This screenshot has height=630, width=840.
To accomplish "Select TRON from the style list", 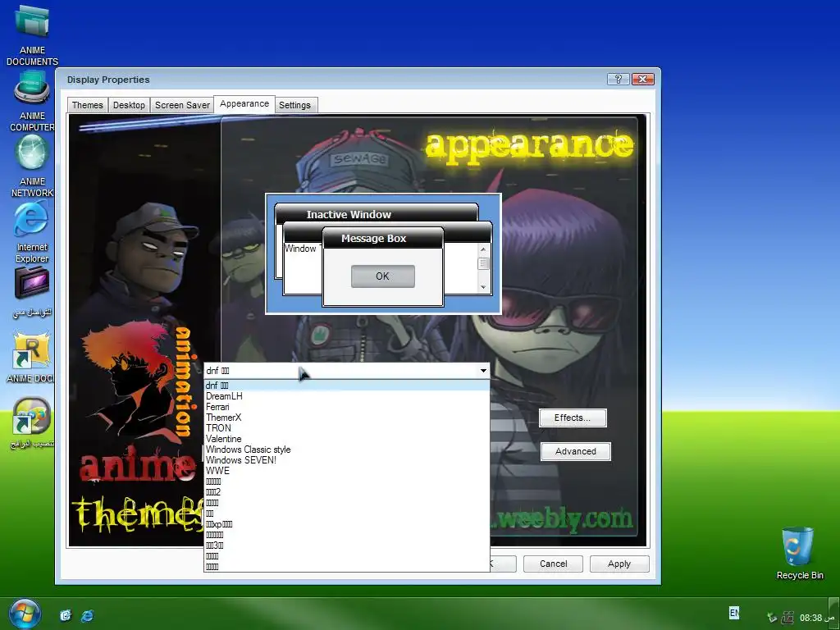I will 347,428.
